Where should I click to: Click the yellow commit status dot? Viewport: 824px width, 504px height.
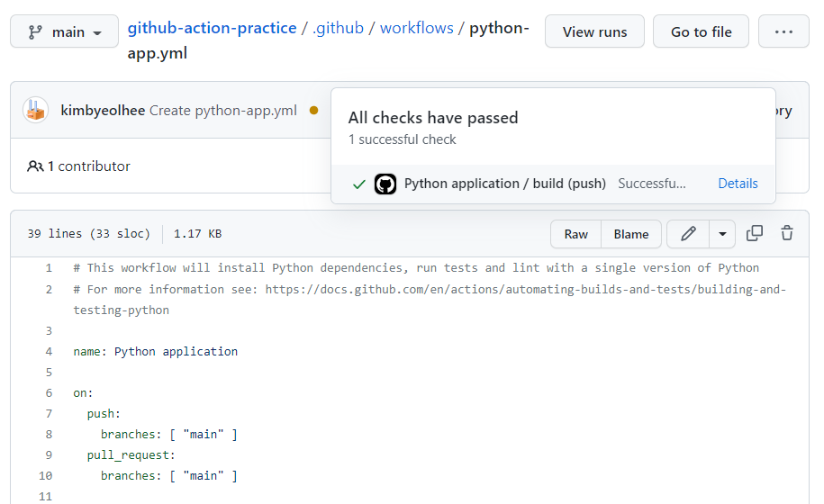click(313, 111)
